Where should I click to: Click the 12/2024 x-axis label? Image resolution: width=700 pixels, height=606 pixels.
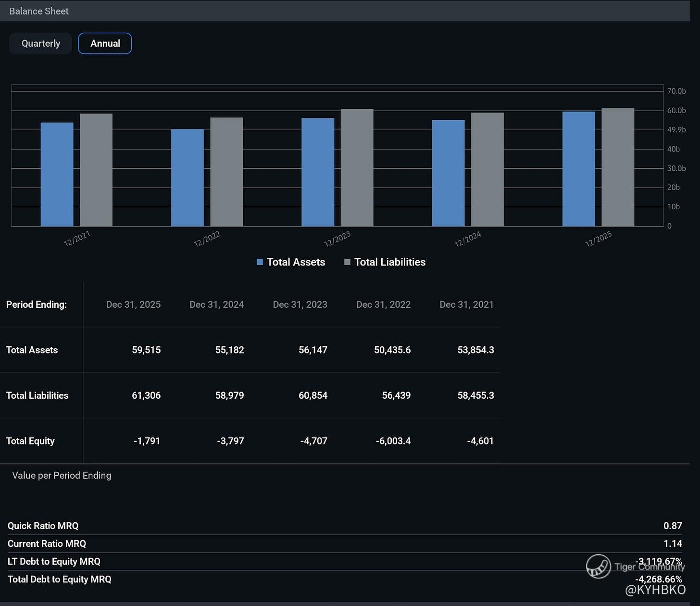(468, 239)
